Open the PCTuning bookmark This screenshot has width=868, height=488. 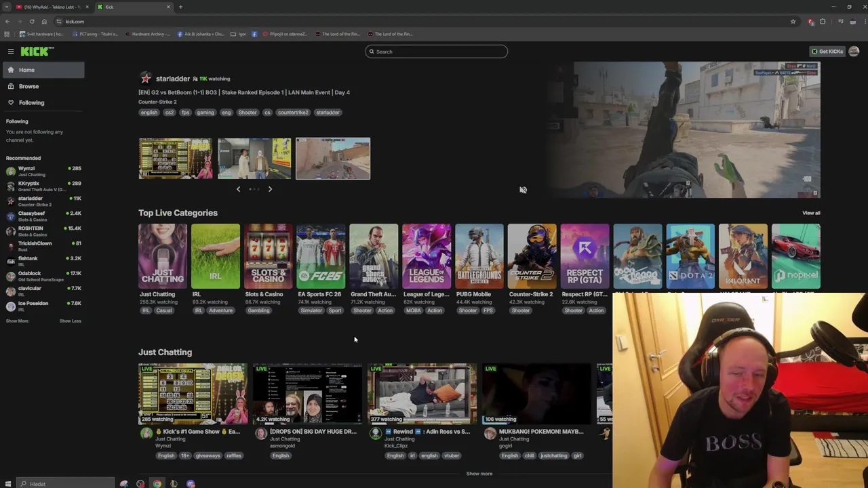point(95,34)
